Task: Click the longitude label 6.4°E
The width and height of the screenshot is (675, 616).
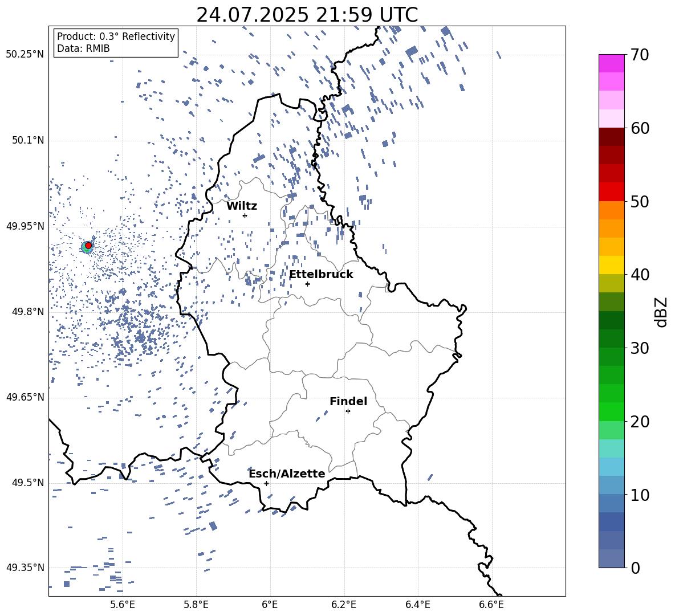Action: (418, 605)
